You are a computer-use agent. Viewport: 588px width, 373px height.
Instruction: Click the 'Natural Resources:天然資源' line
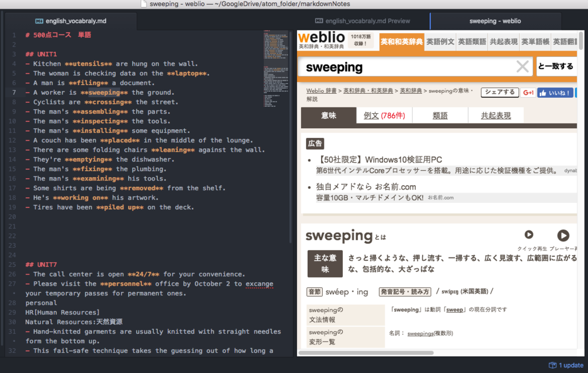(x=74, y=322)
